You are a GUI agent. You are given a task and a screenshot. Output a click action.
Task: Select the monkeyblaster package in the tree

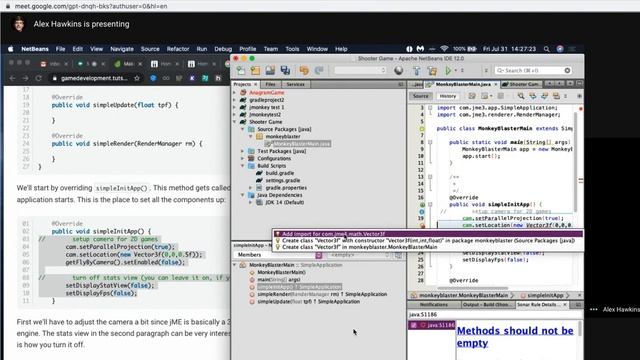pyautogui.click(x=282, y=137)
